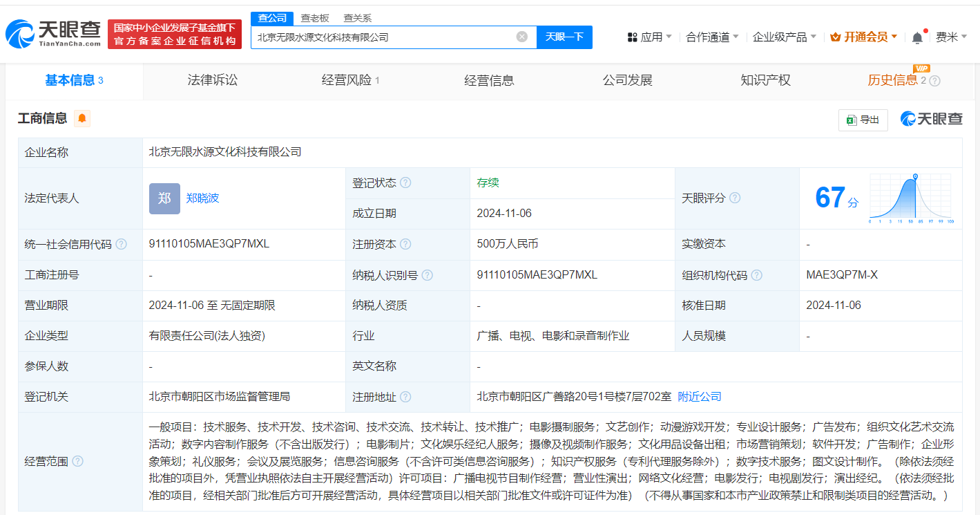980x515 pixels.
Task: Click the help icon beside 天眼评分
Action: click(x=734, y=198)
